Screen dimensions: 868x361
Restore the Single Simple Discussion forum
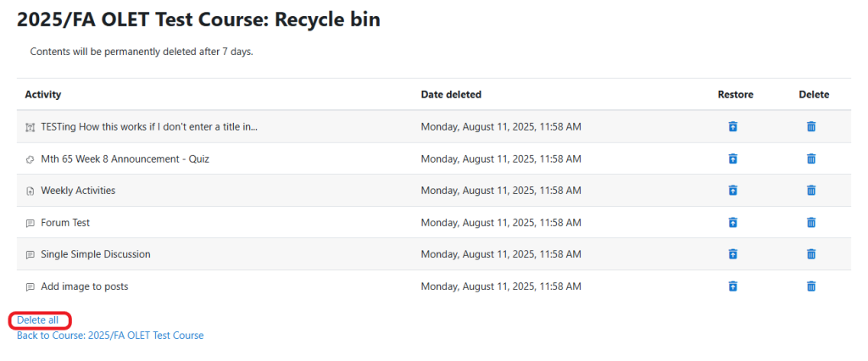click(x=733, y=254)
